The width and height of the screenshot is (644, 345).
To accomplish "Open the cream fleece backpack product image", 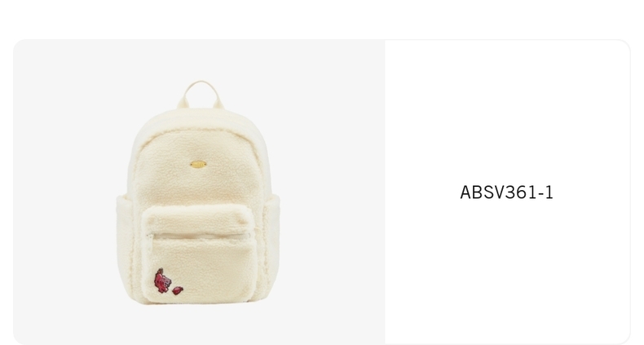I will point(199,192).
